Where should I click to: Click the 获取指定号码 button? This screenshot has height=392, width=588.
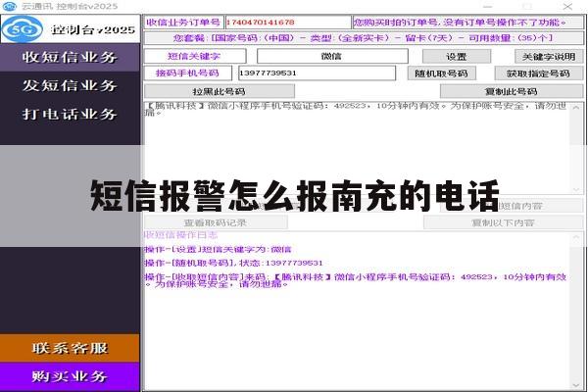click(539, 73)
